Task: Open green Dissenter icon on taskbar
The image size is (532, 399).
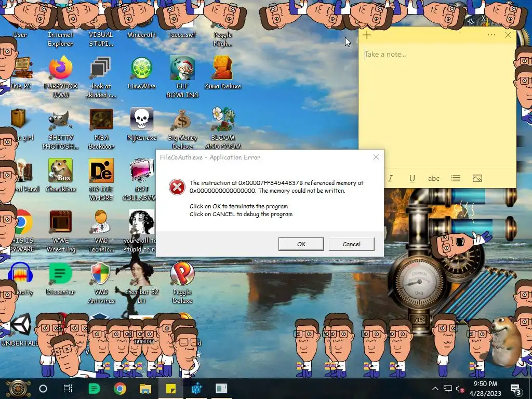Action: (94, 389)
